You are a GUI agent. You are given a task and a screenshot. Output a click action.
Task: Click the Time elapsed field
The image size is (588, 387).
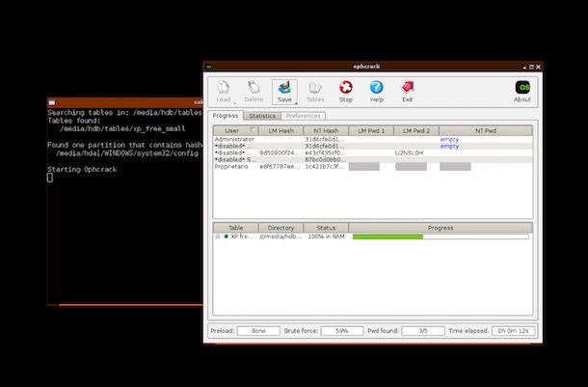pyautogui.click(x=513, y=331)
